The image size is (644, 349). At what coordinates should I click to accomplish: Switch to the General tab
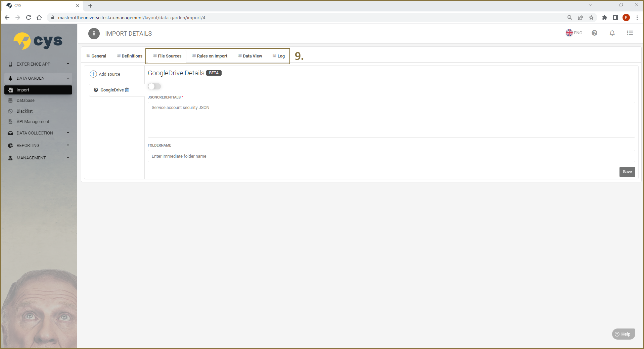[x=96, y=56]
